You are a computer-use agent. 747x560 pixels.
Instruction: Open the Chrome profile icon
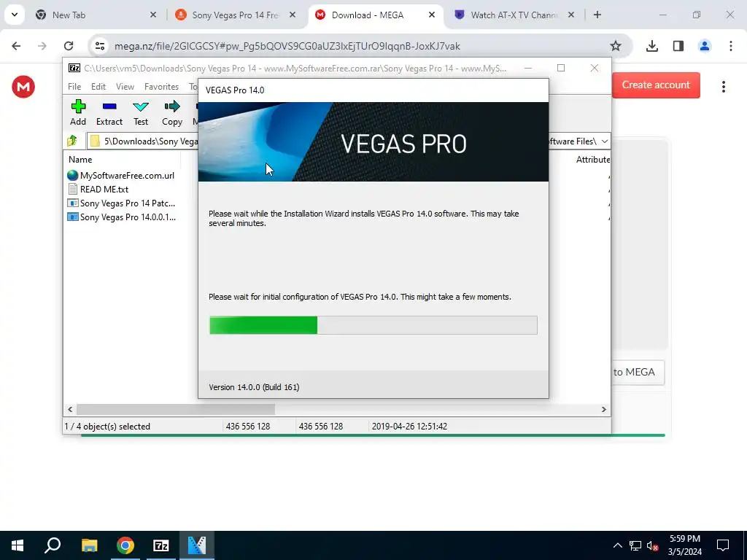(x=704, y=46)
